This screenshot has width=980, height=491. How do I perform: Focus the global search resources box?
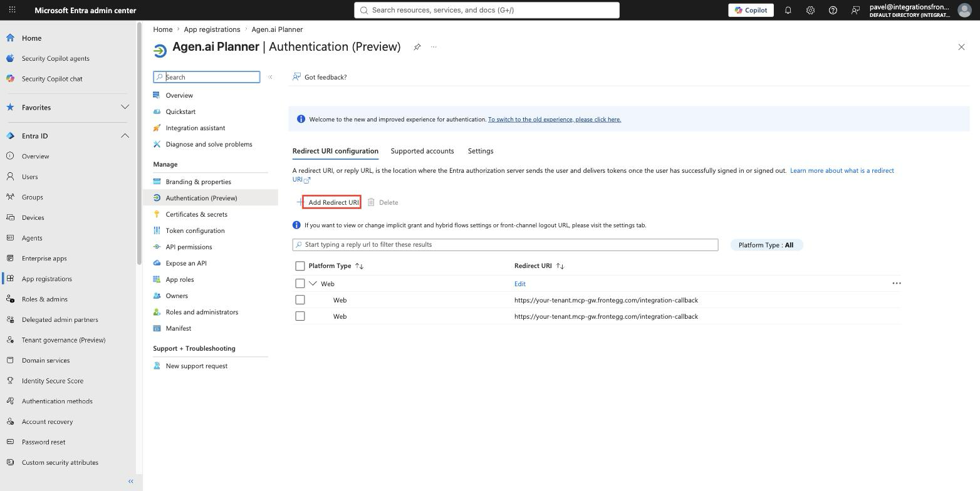pyautogui.click(x=487, y=10)
